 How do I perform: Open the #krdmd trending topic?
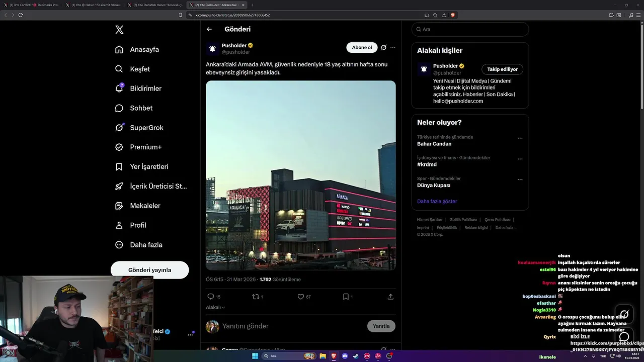pos(427,164)
